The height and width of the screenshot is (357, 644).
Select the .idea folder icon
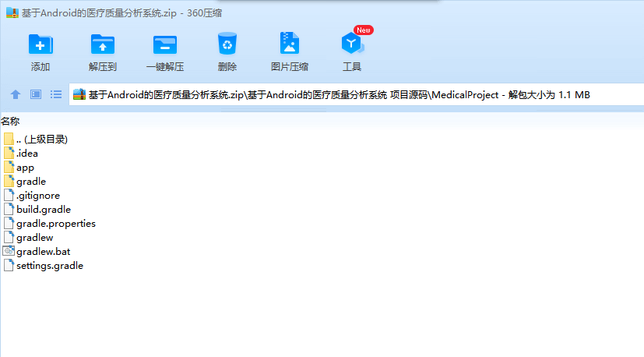click(x=9, y=153)
